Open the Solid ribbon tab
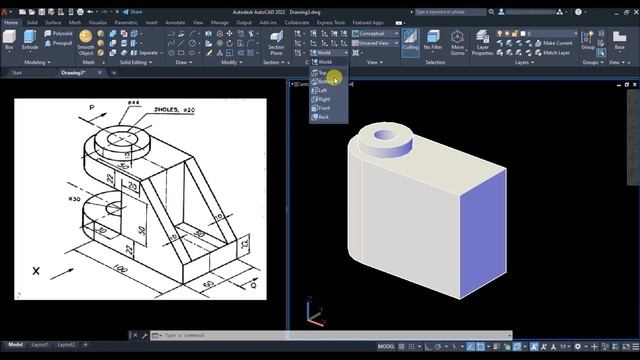 click(x=32, y=23)
